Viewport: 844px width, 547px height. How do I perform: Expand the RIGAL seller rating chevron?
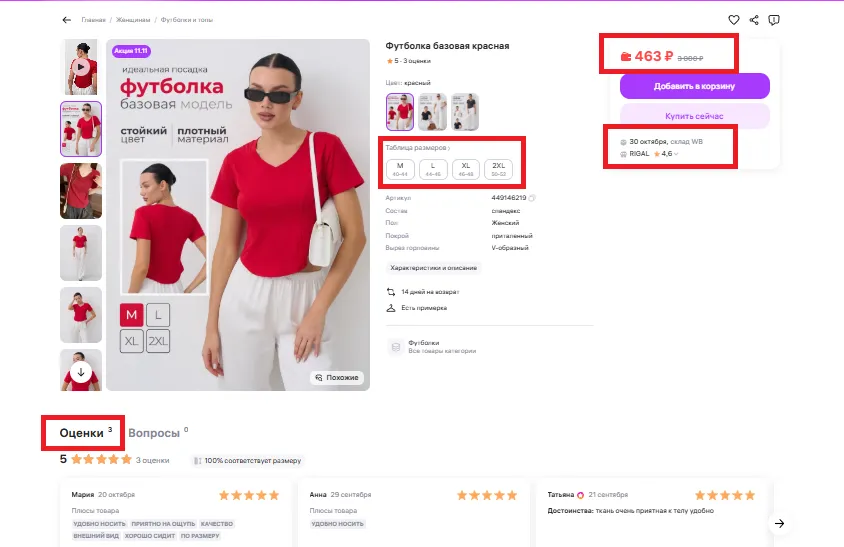[676, 154]
